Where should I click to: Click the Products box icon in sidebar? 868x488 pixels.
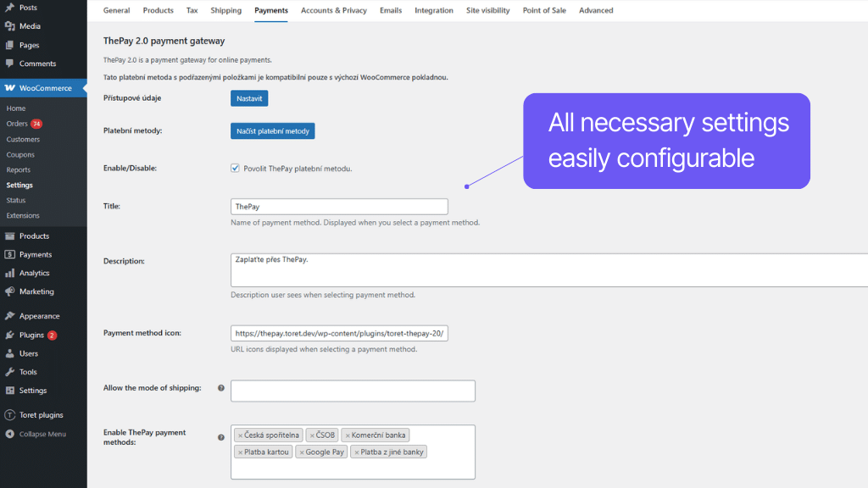point(10,236)
